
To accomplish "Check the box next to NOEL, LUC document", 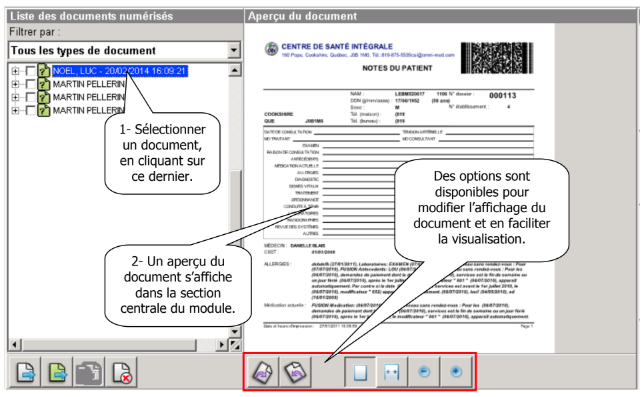I will coord(30,71).
